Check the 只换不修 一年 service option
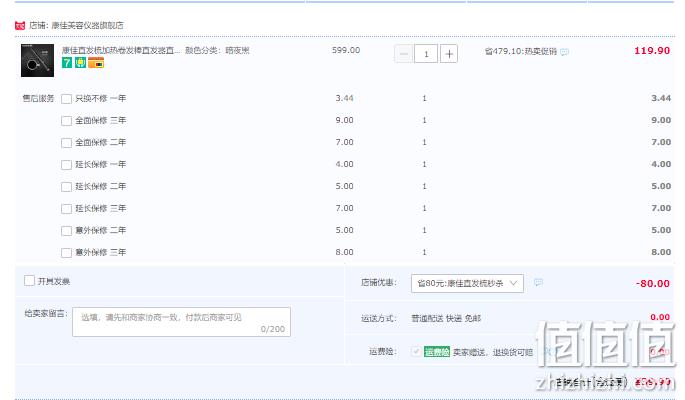This screenshot has width=685, height=400. pos(66,99)
